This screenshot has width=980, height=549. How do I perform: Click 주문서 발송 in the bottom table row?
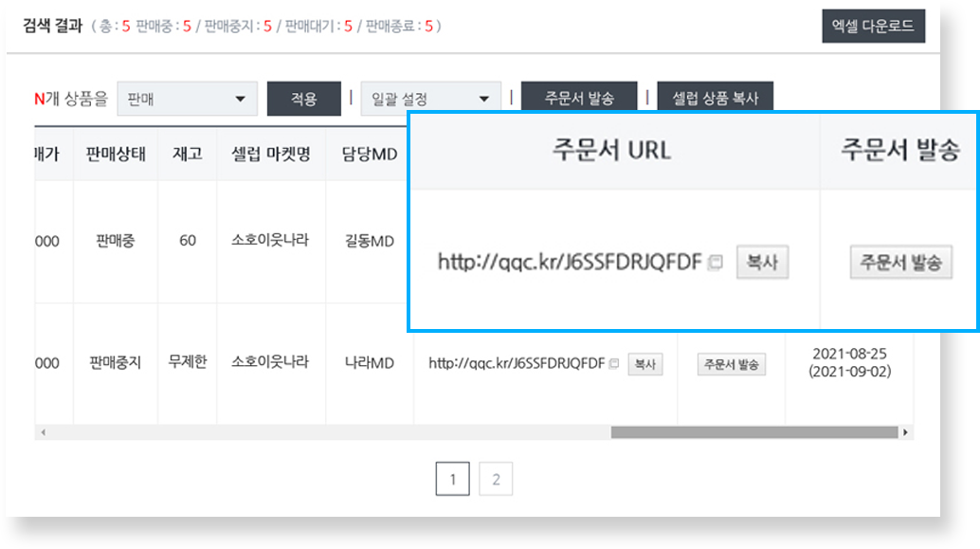(x=731, y=363)
